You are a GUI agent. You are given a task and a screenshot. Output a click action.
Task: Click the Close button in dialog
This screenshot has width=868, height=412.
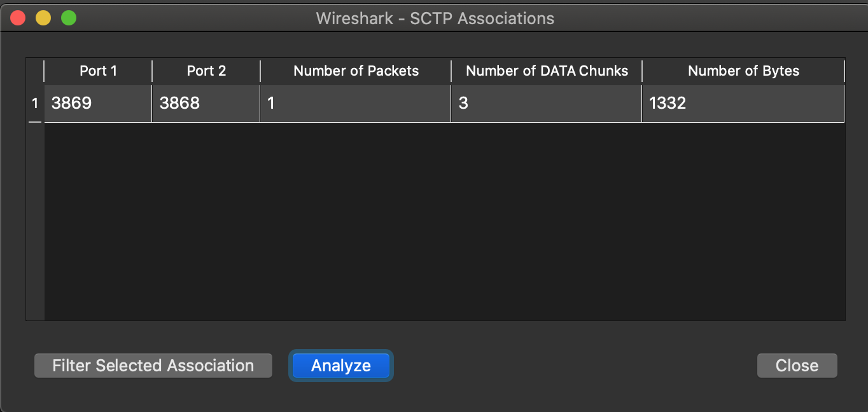pos(797,366)
